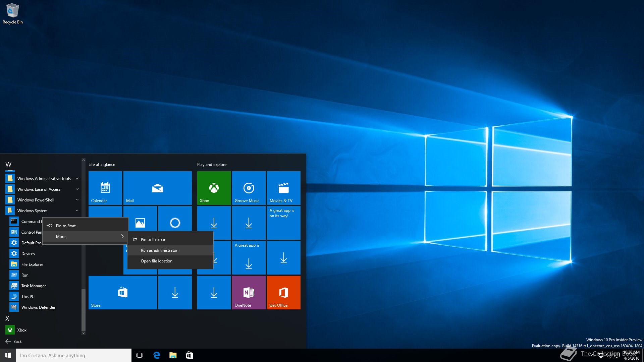Image resolution: width=644 pixels, height=362 pixels.
Task: Click the downloading tile left of OneNote
Action: click(x=214, y=293)
